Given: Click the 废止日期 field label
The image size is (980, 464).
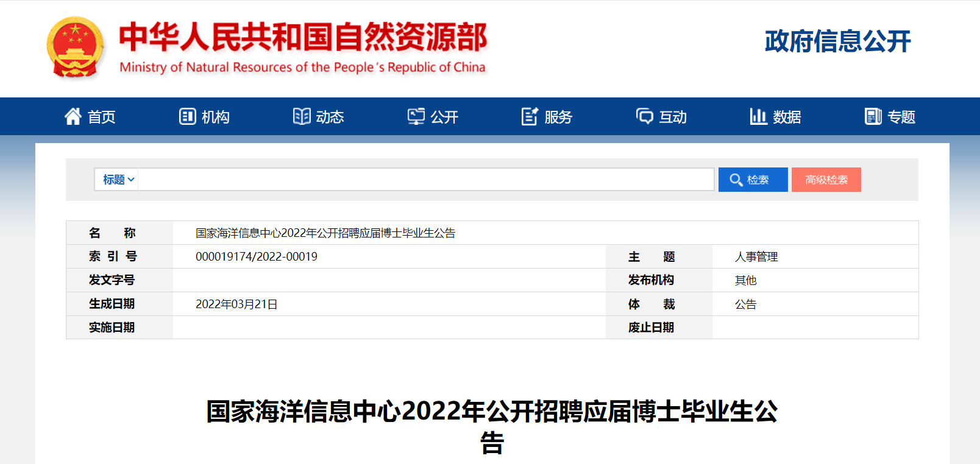Looking at the screenshot, I should [651, 328].
